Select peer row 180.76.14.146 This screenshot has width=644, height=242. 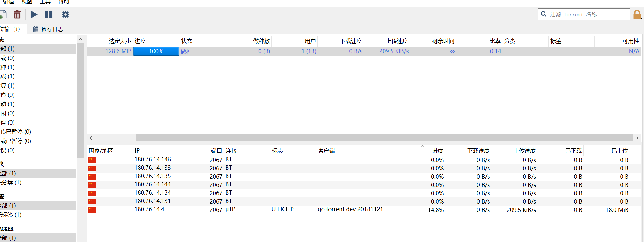[x=153, y=160]
